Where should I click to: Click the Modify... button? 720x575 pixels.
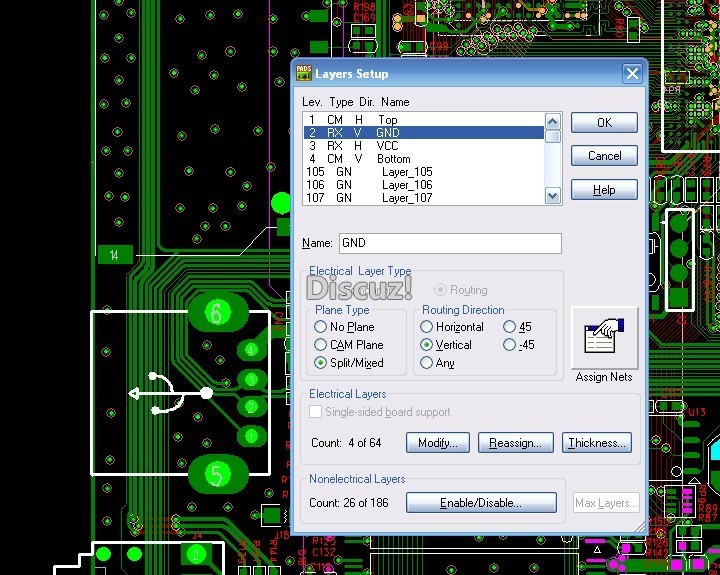pyautogui.click(x=438, y=443)
